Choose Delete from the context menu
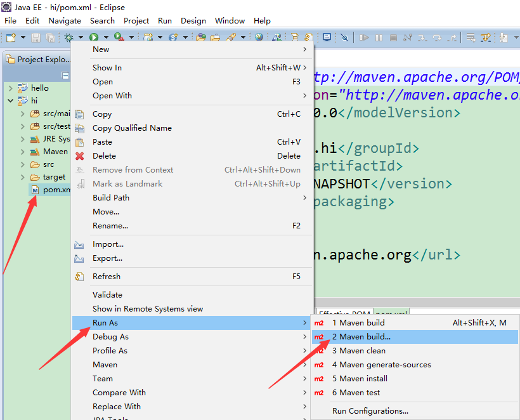 pyautogui.click(x=193, y=156)
